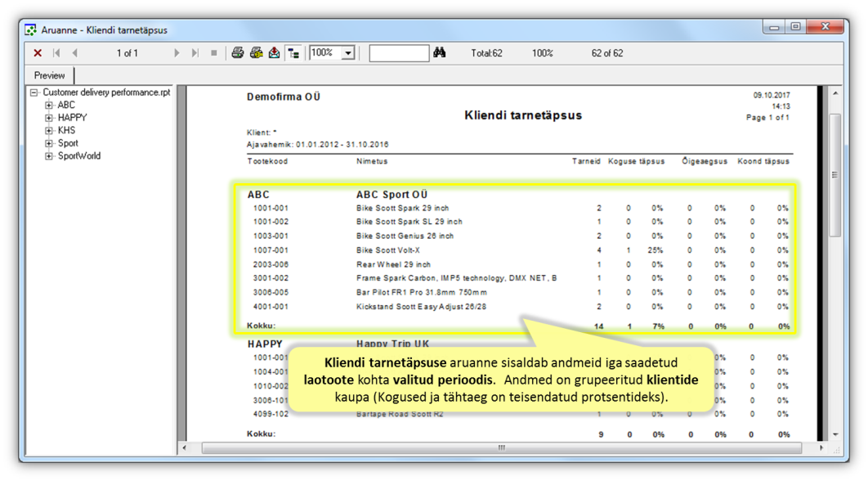Viewport: 868px width, 481px height.
Task: Select the ABC group in the tree
Action: pyautogui.click(x=66, y=106)
